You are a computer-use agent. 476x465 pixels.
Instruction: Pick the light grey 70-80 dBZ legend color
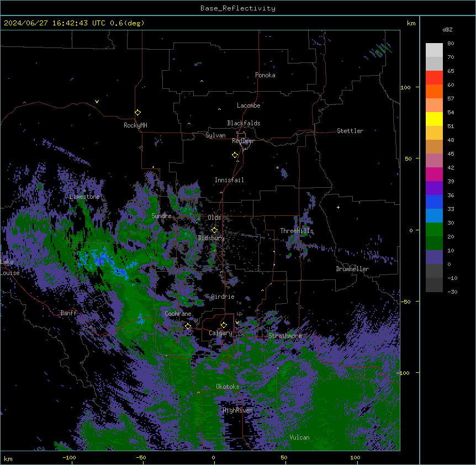tap(434, 50)
